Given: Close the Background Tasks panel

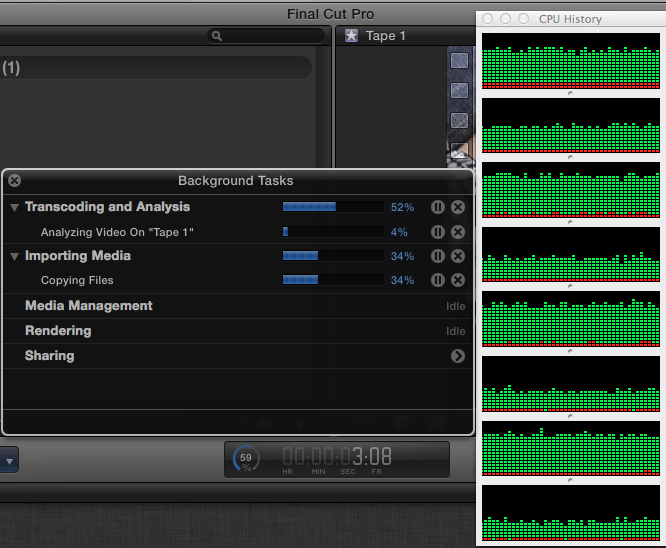Looking at the screenshot, I should point(14,181).
